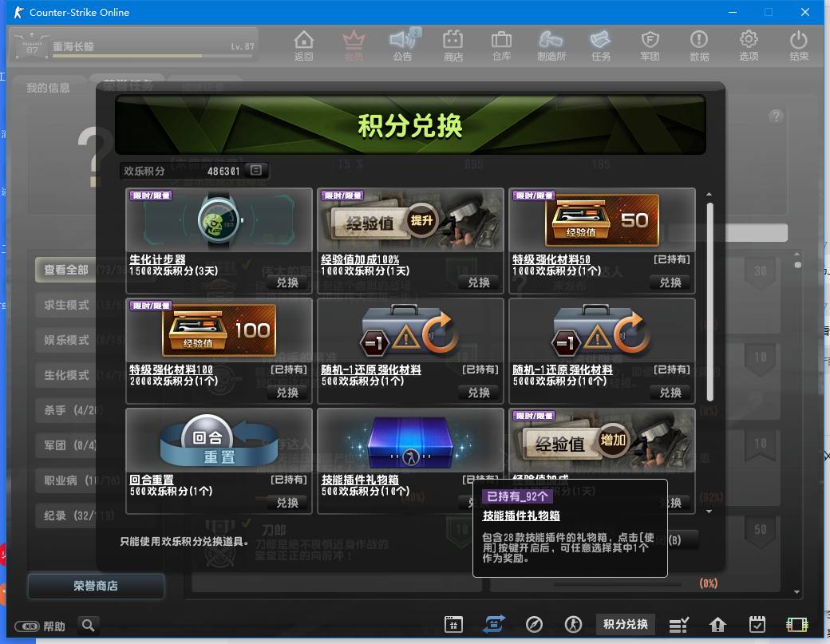
Task: Open the 数据 stats icon
Action: pos(699,45)
